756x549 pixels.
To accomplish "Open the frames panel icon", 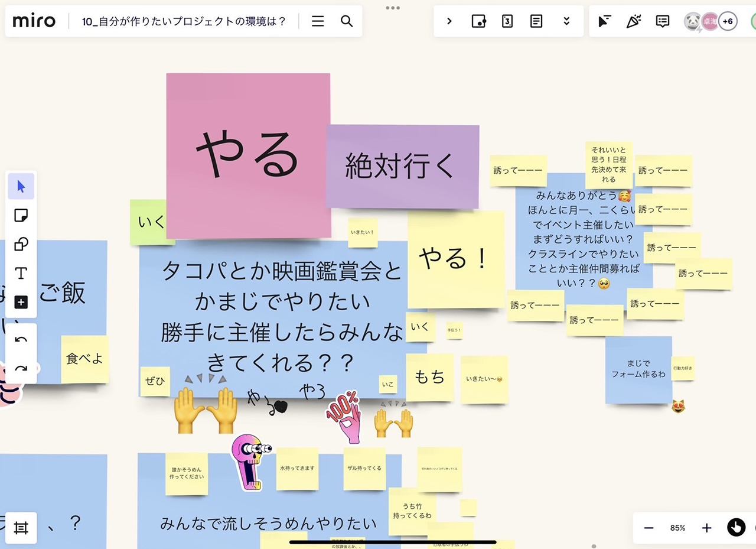I will pyautogui.click(x=21, y=528).
